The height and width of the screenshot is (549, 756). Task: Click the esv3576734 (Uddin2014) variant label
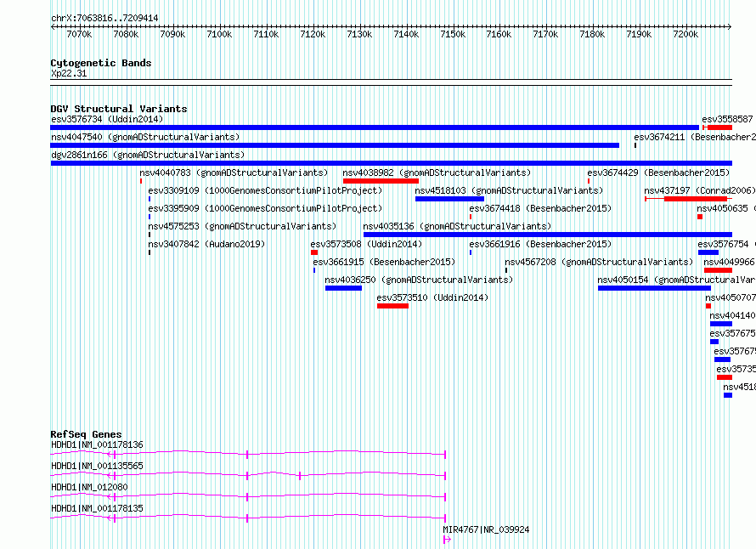(x=107, y=119)
